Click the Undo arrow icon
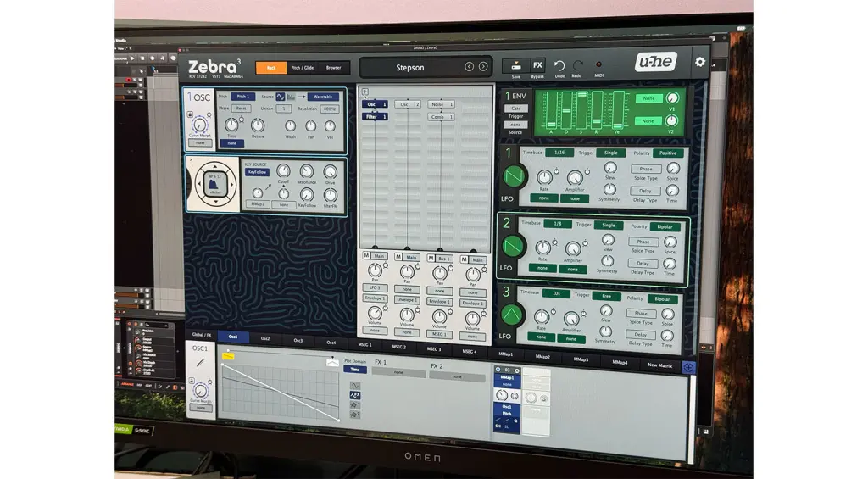Screen dimensions: 868x479 [559, 65]
